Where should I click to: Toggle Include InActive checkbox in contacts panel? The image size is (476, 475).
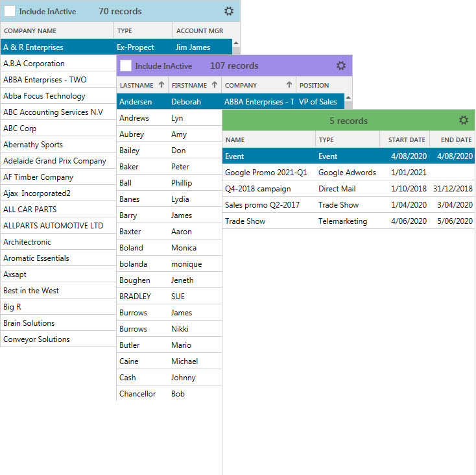[126, 66]
